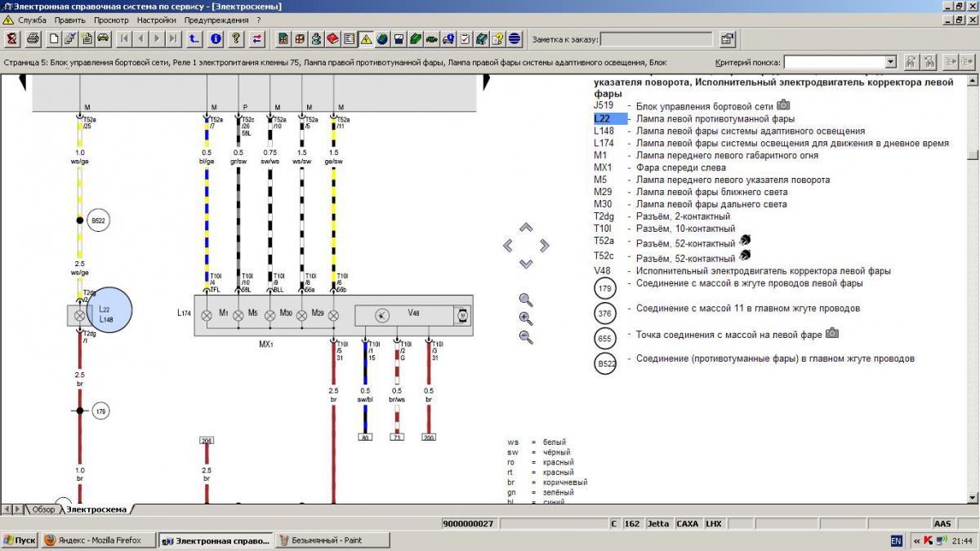Click continuation reference box 200
The width and height of the screenshot is (980, 551).
tap(429, 438)
